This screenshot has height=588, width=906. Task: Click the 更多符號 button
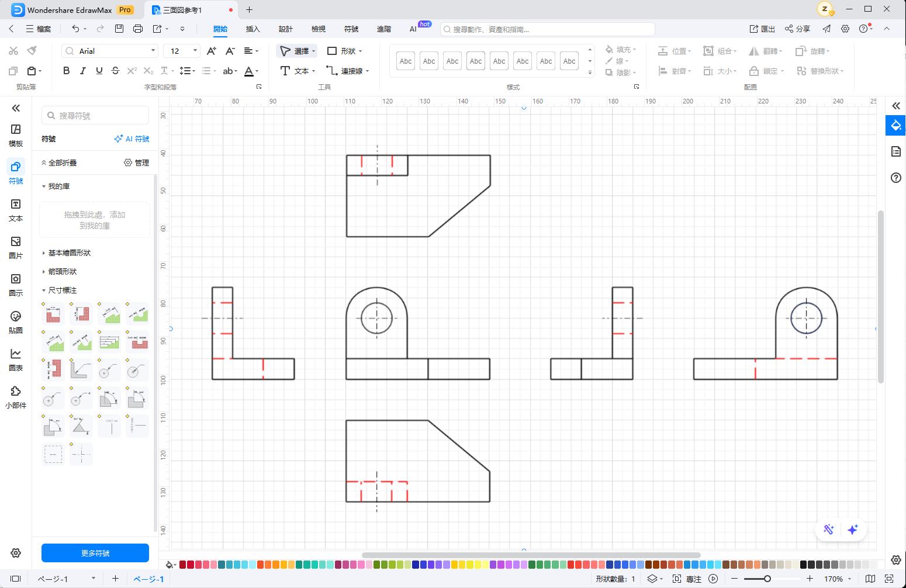tap(95, 553)
